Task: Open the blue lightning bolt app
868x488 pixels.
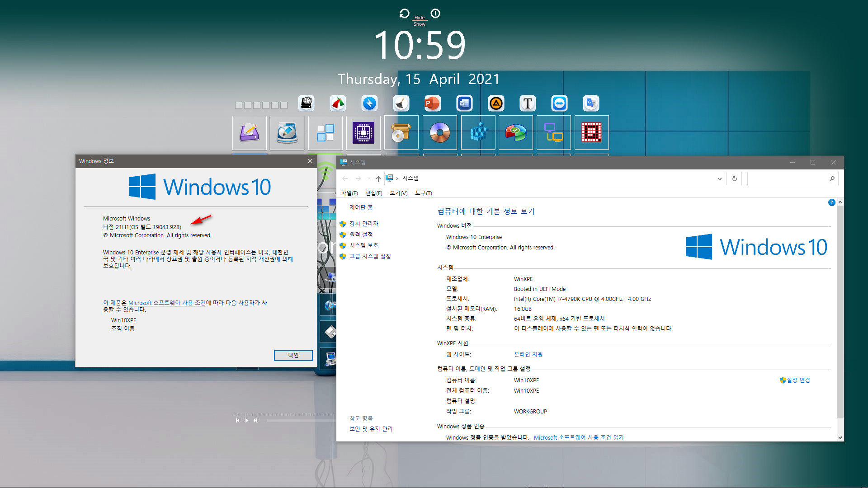Action: pos(369,103)
